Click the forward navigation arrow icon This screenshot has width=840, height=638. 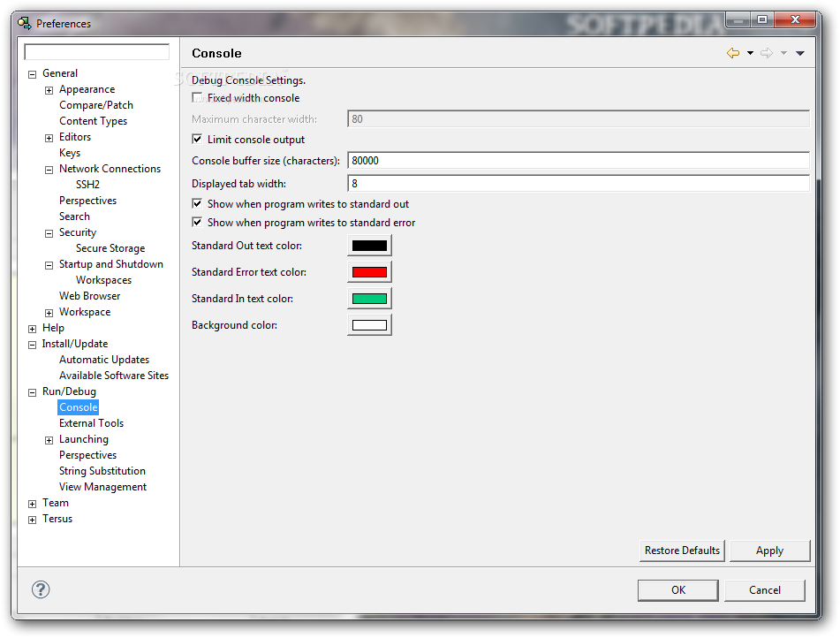tap(767, 53)
